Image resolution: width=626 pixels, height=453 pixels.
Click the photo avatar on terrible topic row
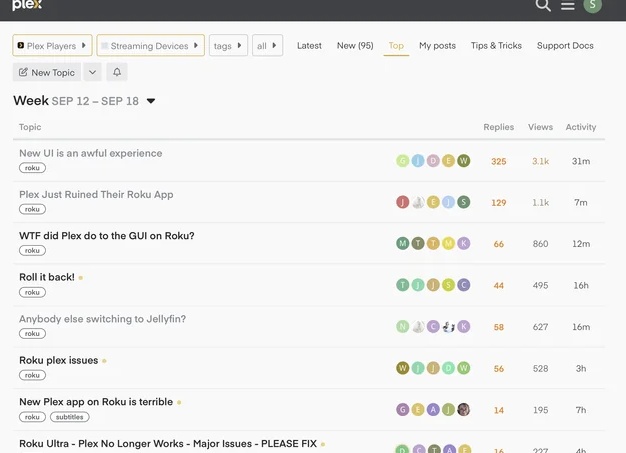click(x=464, y=409)
